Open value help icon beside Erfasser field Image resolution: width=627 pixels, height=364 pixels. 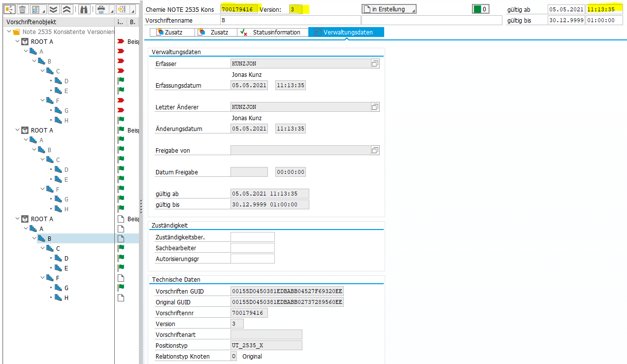(x=375, y=64)
